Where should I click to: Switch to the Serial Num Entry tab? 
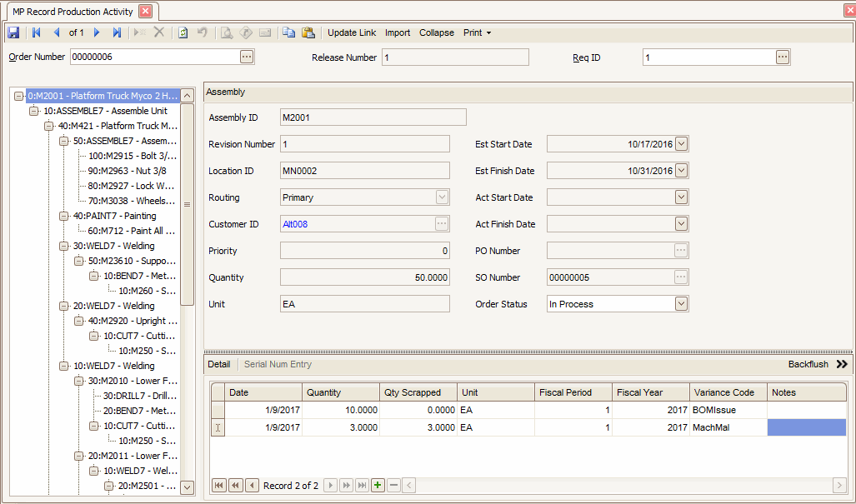click(x=278, y=364)
